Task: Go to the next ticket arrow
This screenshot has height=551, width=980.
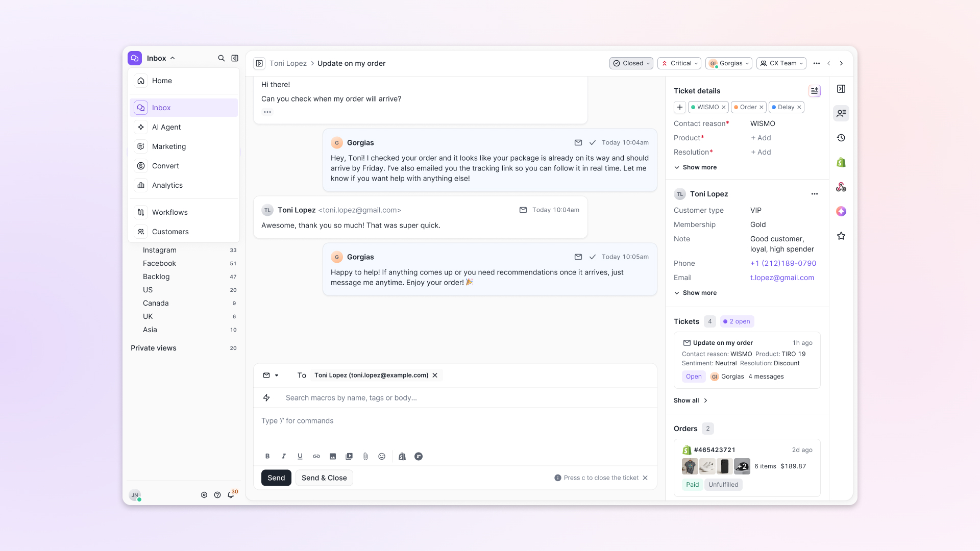Action: point(842,63)
